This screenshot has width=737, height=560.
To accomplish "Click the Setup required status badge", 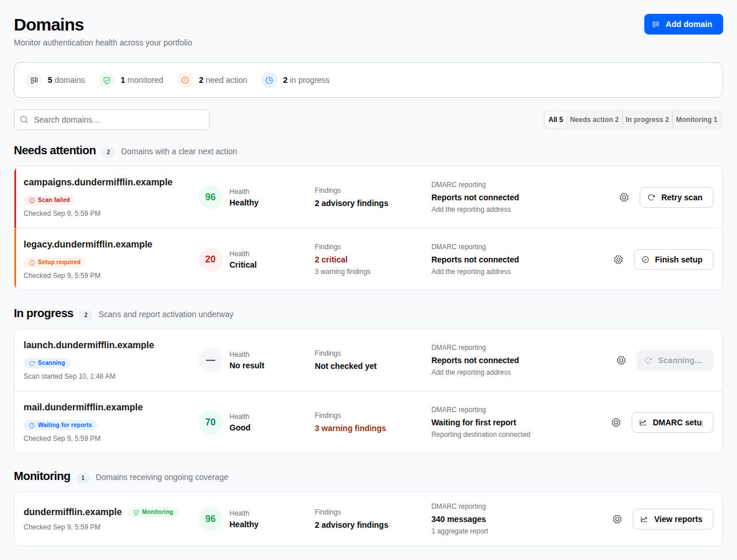I will [55, 262].
